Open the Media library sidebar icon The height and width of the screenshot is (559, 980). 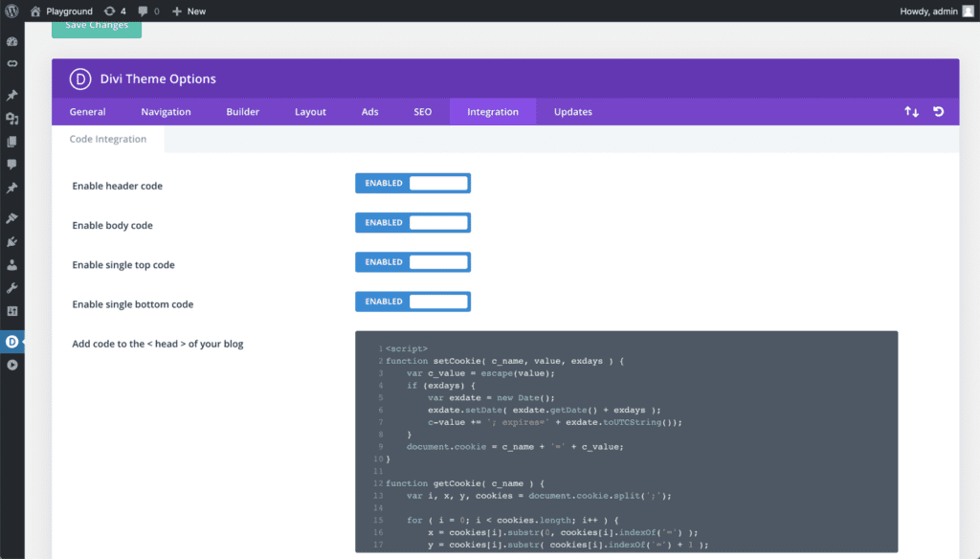point(11,118)
